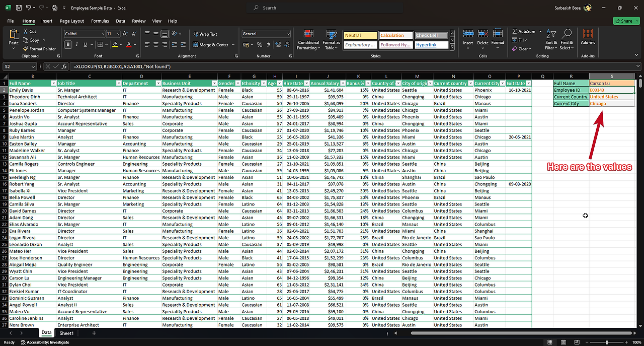Viewport: 644px width, 346px height.
Task: Switch to the Insert ribbon tab
Action: [x=47, y=21]
